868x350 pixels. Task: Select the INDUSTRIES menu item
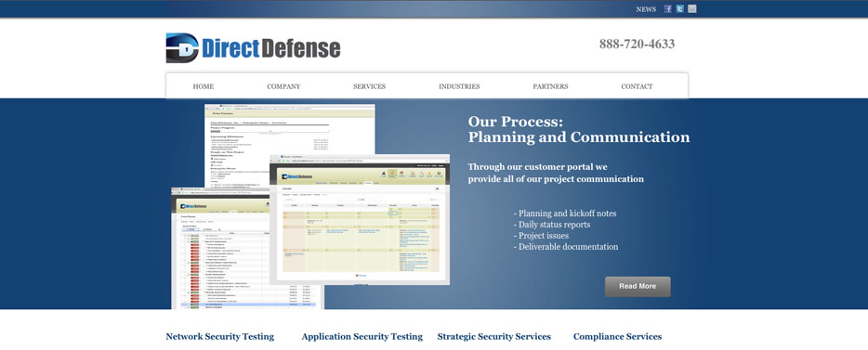pyautogui.click(x=459, y=86)
